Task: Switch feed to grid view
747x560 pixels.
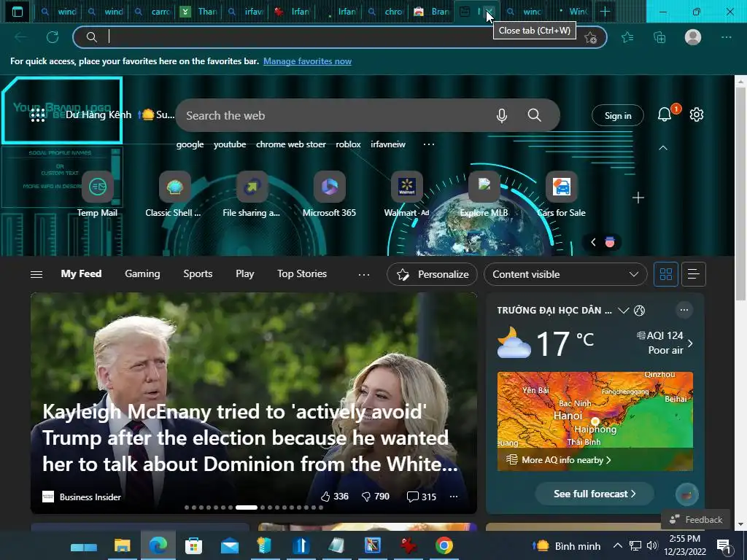Action: tap(665, 274)
